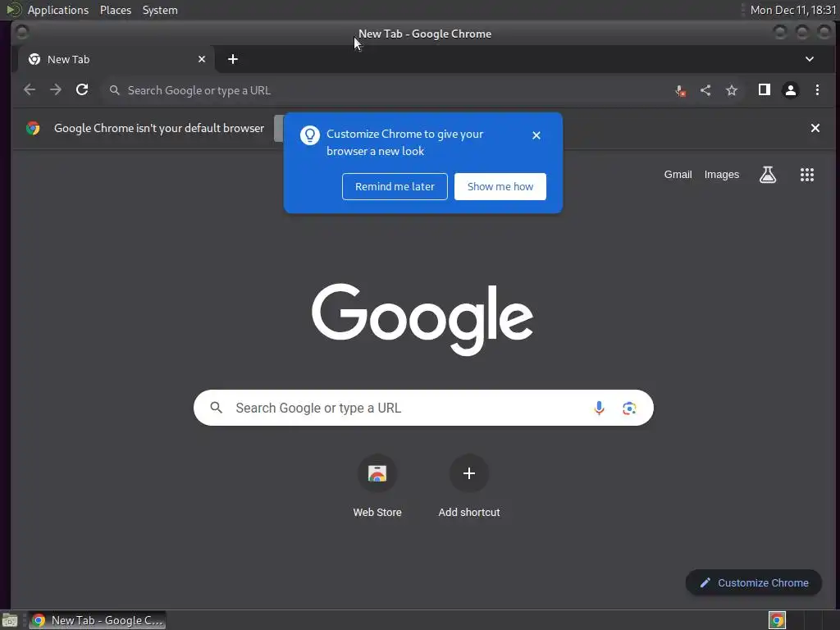The height and width of the screenshot is (630, 840).
Task: Click the clock showing Mon Dec 11
Action: tap(793, 10)
